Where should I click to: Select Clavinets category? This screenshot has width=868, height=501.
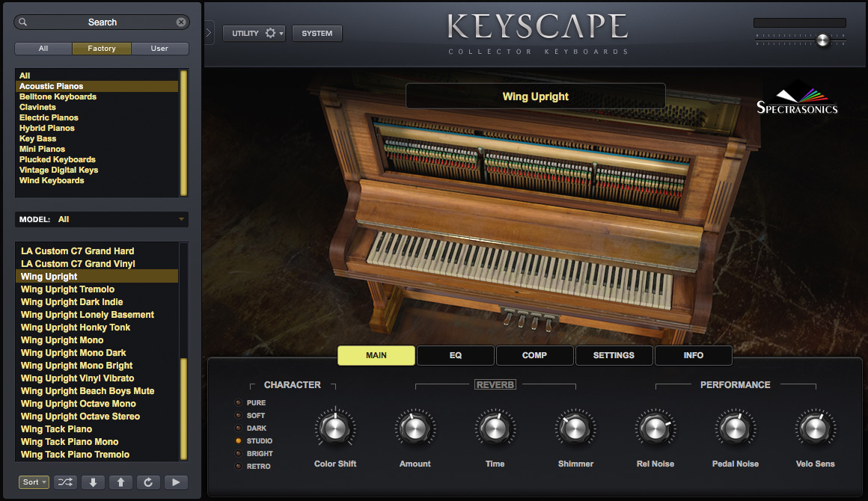(97, 107)
